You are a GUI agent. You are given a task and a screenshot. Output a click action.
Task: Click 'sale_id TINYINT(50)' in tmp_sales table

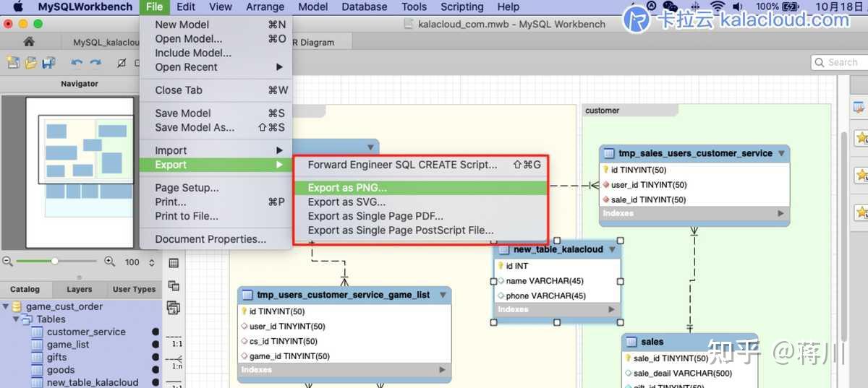click(694, 199)
